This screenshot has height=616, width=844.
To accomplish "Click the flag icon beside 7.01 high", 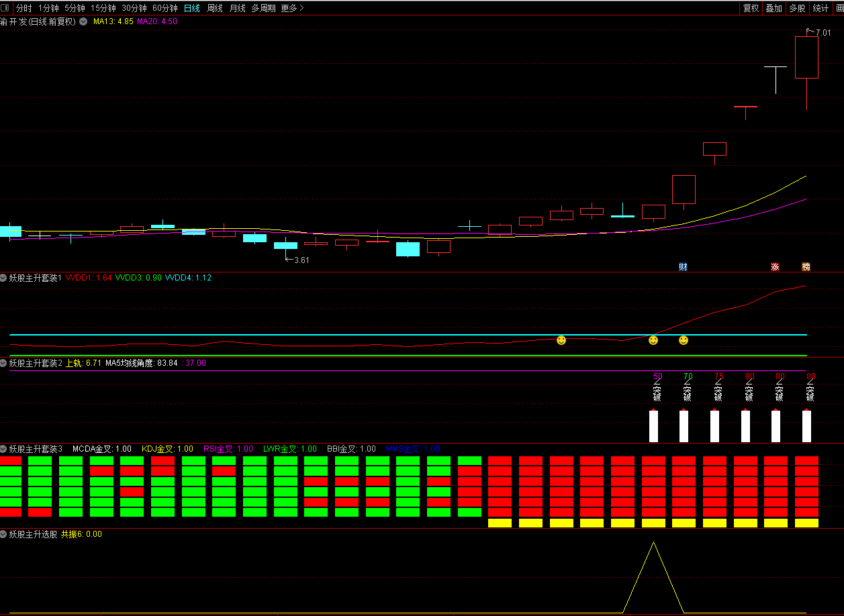I will coord(810,31).
